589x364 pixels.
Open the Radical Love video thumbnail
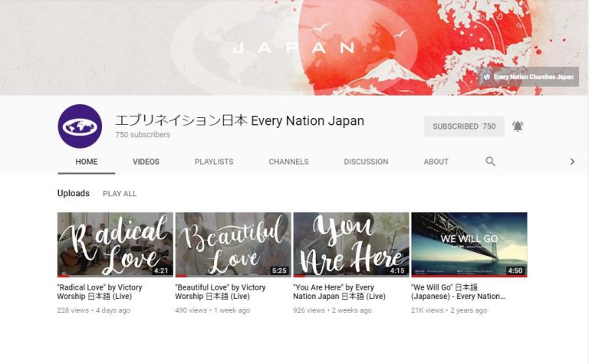(x=115, y=244)
